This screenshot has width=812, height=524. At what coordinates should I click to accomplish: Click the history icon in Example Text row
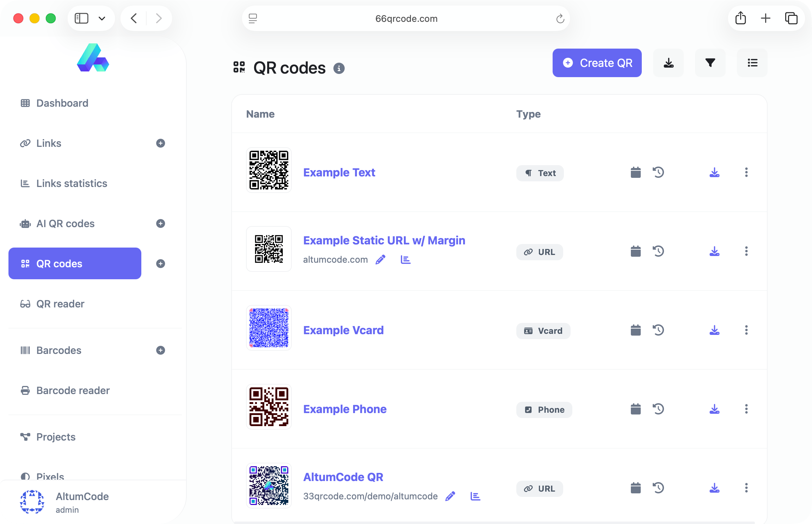(658, 173)
